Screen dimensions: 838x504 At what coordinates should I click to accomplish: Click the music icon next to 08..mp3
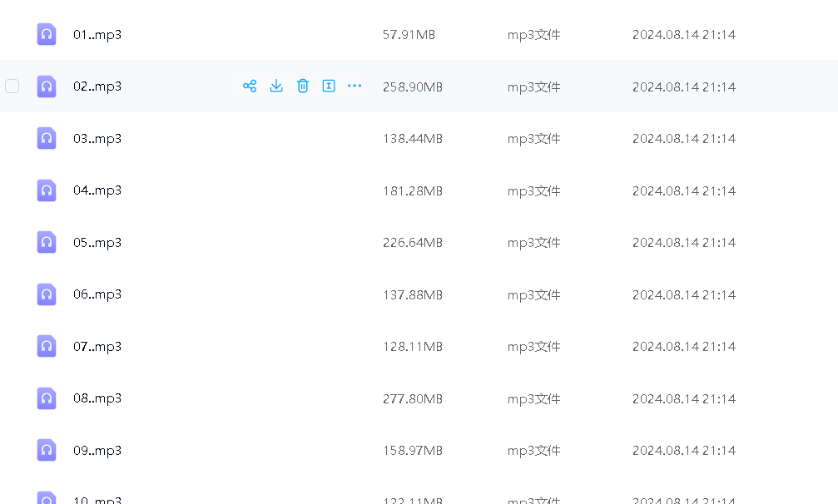pyautogui.click(x=47, y=398)
